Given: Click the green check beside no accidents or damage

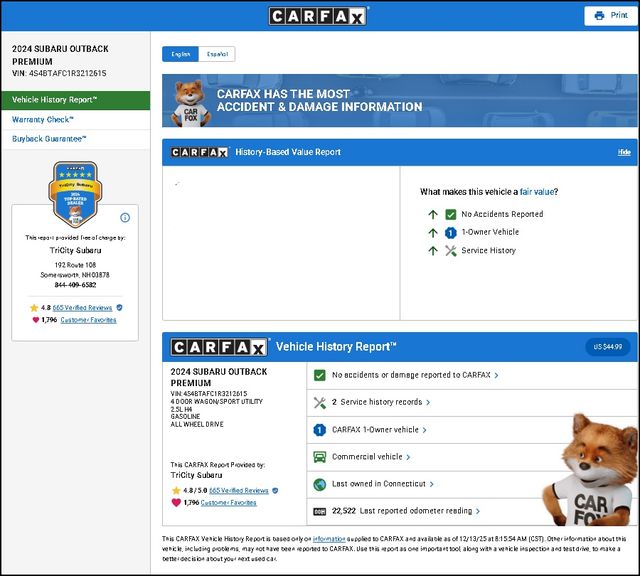Looking at the screenshot, I should point(320,375).
